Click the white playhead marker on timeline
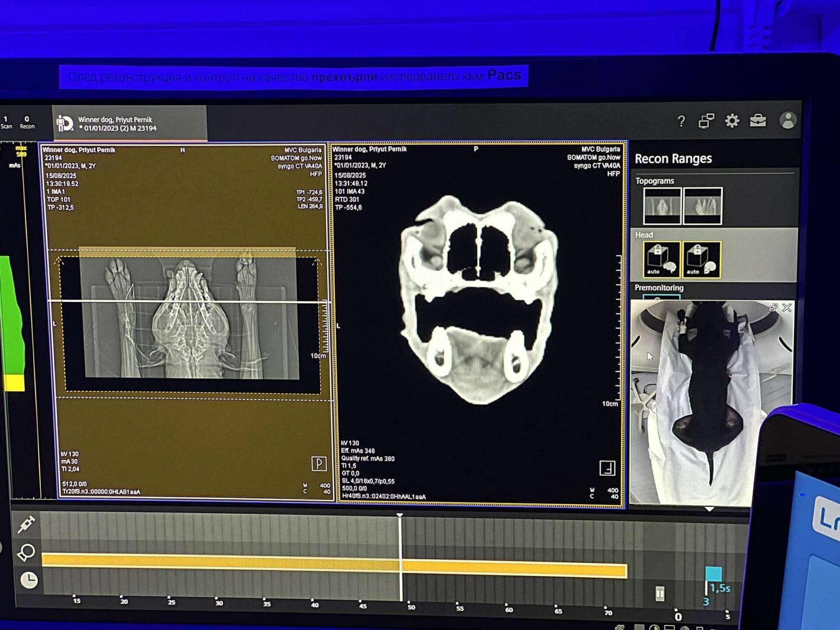 pos(400,516)
